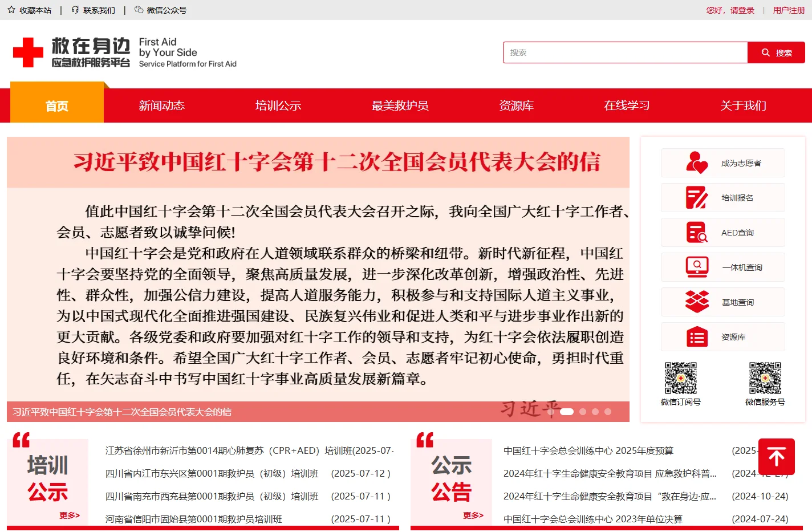Click the red cross site logo
This screenshot has height=532, width=812.
click(x=28, y=52)
